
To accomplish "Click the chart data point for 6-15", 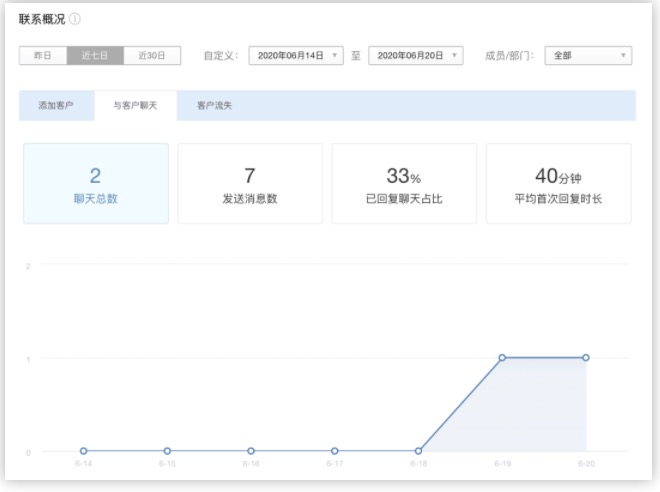I will click(x=167, y=451).
